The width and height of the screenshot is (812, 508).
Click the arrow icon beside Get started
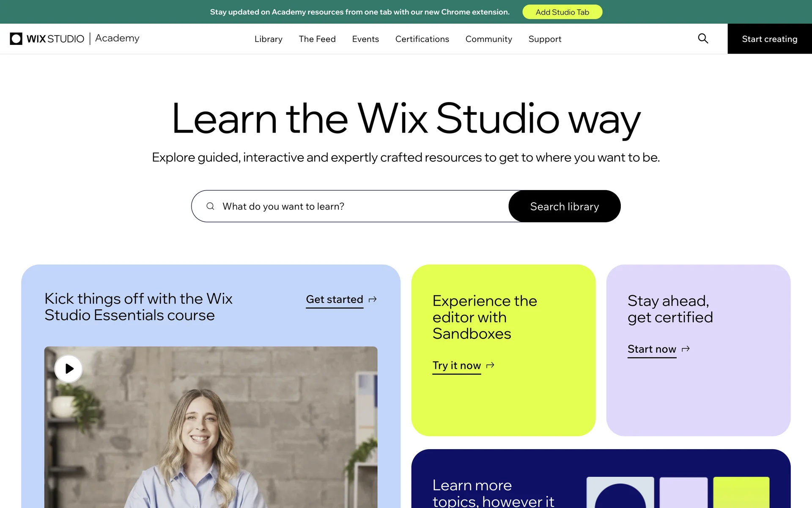pyautogui.click(x=373, y=299)
